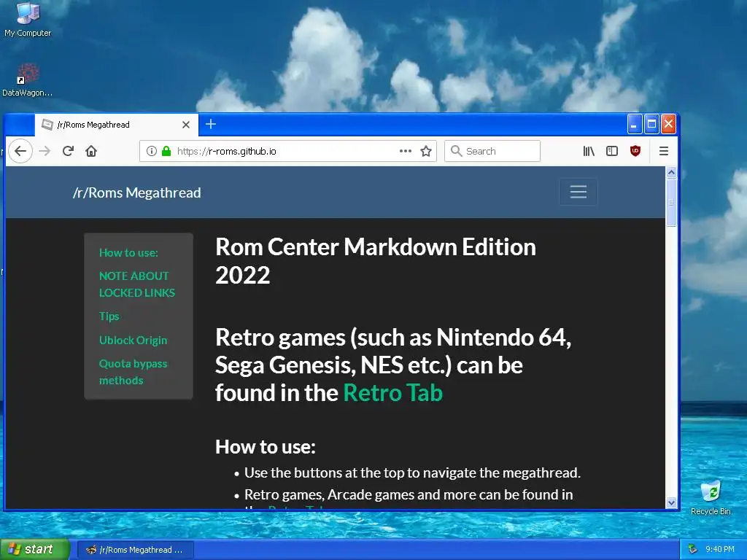Viewport: 747px width, 560px height.
Task: Close the /r/Roms Megathread tab
Action: pyautogui.click(x=186, y=125)
